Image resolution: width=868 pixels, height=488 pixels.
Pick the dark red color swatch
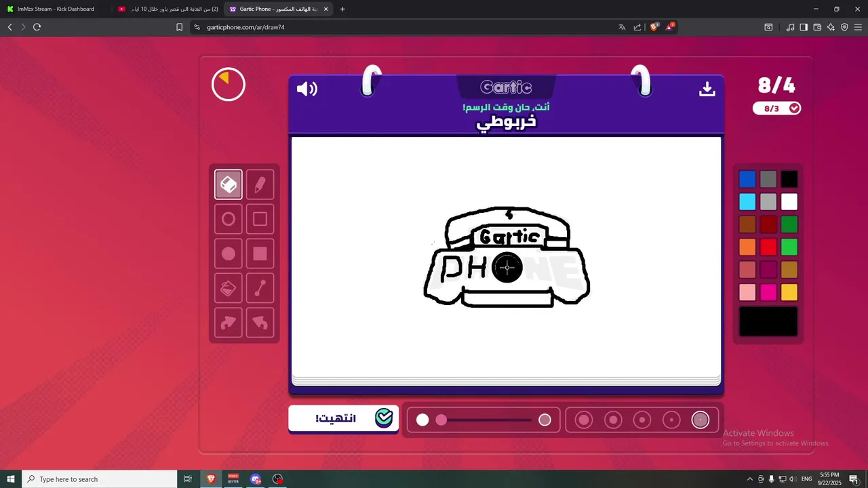(768, 224)
